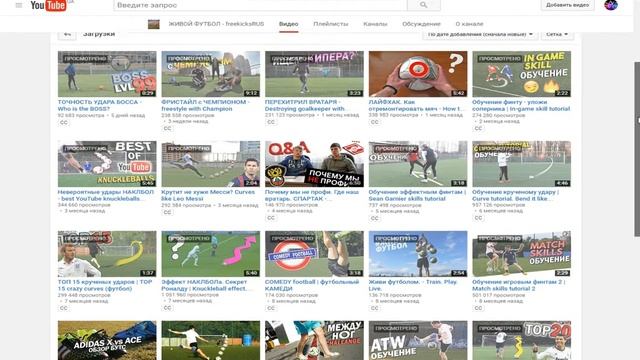
Task: Click the search input field
Action: [260, 5]
